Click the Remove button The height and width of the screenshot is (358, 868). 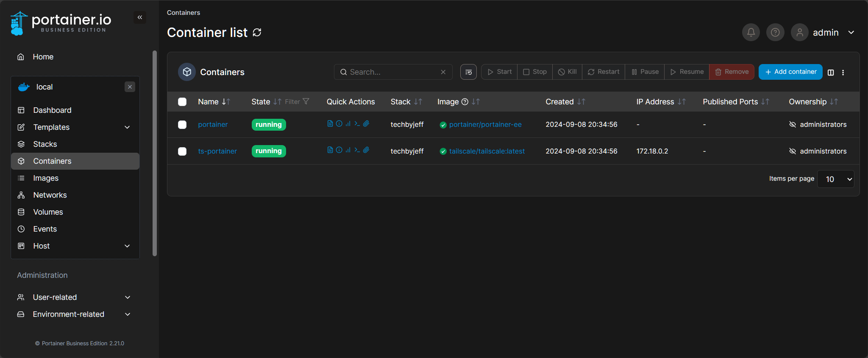click(732, 72)
